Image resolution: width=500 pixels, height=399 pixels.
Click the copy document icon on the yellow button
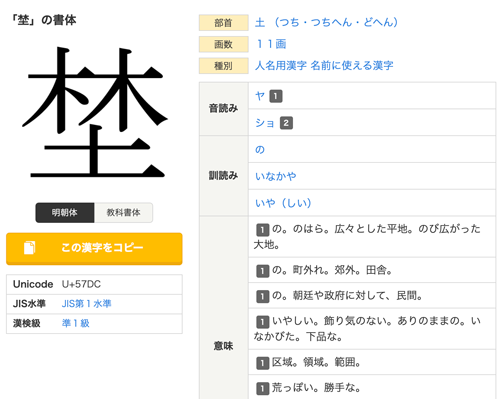point(29,248)
